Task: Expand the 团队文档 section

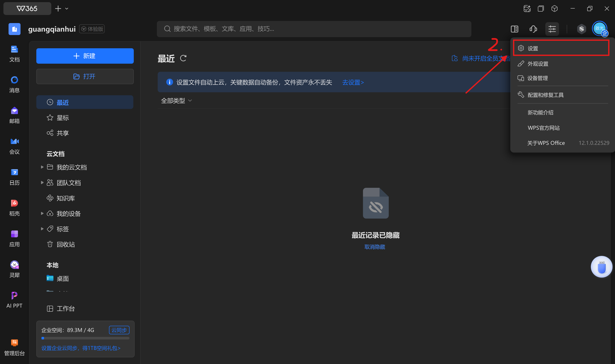Action: coord(42,182)
